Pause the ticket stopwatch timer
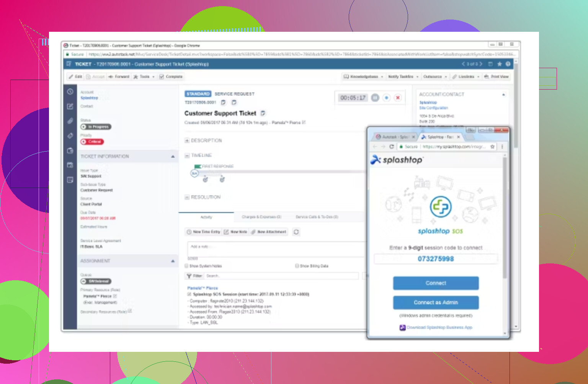 tap(375, 98)
